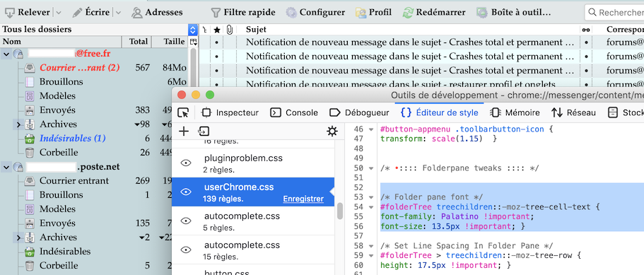Screen dimensions: 644x275
Task: Open dropdown arrow next to Écrire
Action: (x=118, y=13)
